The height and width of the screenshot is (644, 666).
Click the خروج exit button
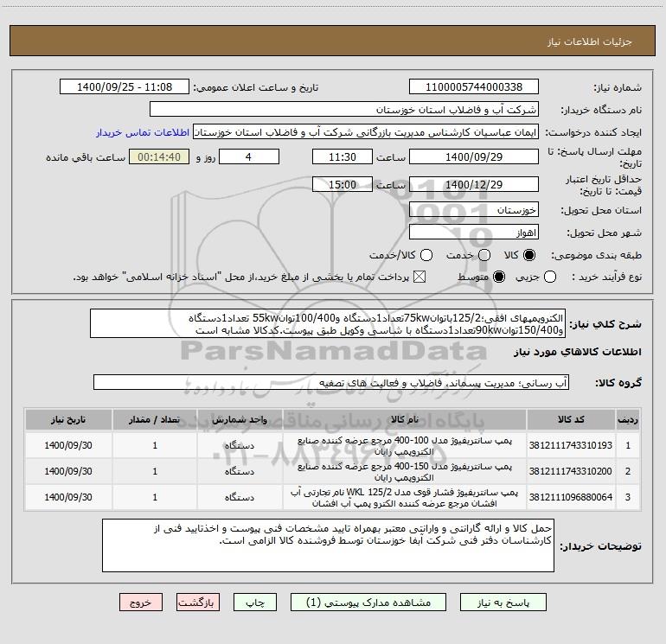coord(141,603)
